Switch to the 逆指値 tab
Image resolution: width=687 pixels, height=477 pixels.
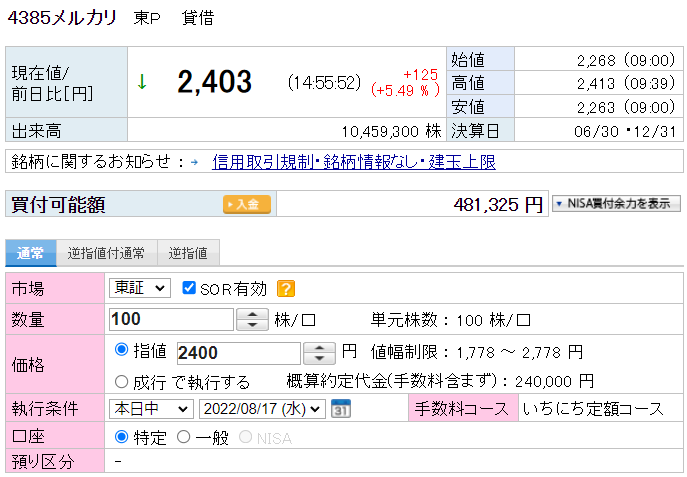(x=187, y=253)
